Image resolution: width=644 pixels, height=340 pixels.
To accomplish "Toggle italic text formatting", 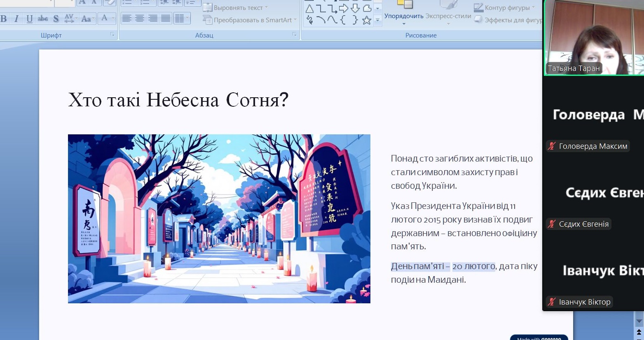I will [x=16, y=19].
